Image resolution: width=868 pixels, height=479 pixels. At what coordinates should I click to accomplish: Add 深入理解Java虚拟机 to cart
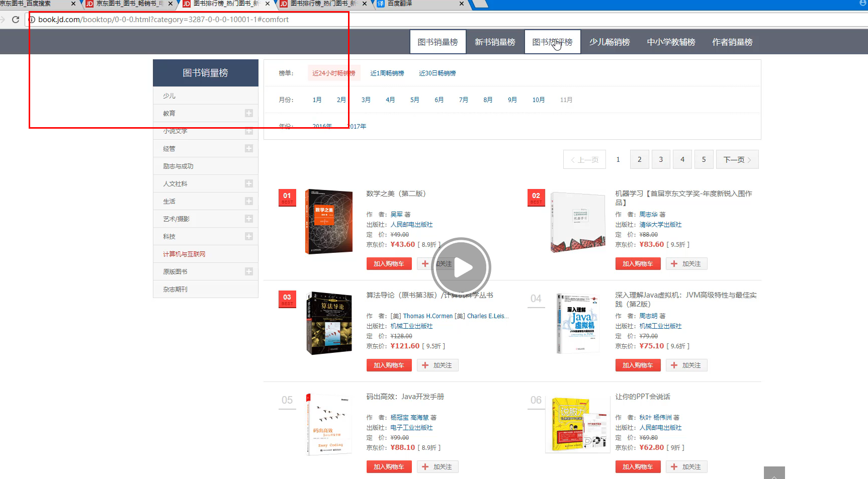point(638,365)
